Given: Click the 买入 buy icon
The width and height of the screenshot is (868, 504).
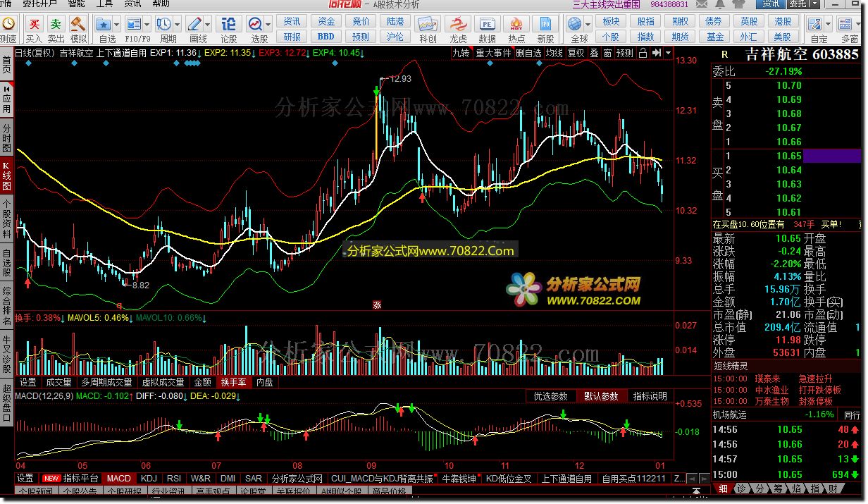Looking at the screenshot, I should coord(34,24).
